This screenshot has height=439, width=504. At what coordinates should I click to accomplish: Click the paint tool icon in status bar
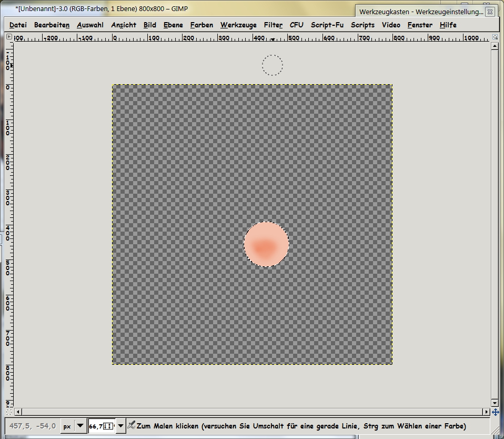click(131, 425)
